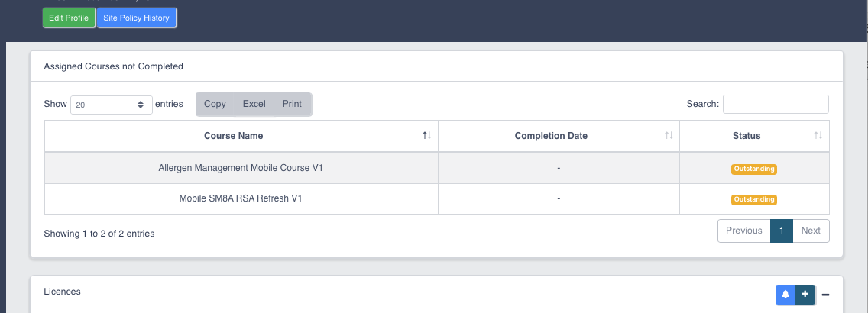The height and width of the screenshot is (313, 868).
Task: Go to the Next page
Action: point(811,231)
